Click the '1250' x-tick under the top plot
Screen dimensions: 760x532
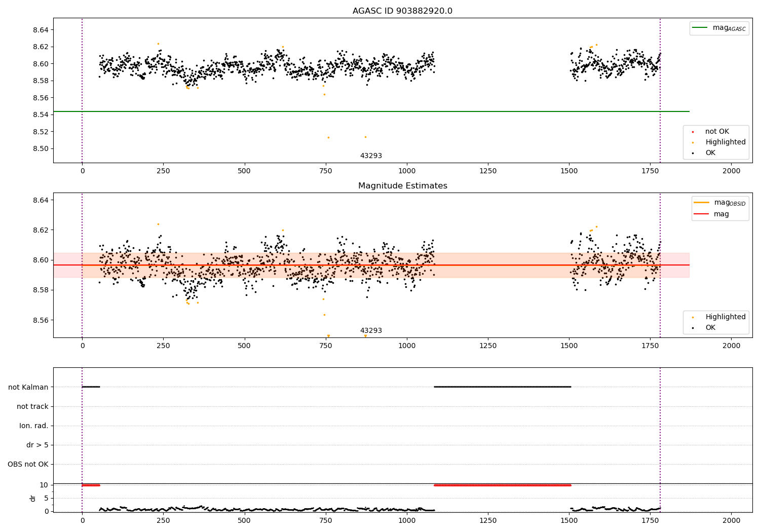pyautogui.click(x=488, y=171)
